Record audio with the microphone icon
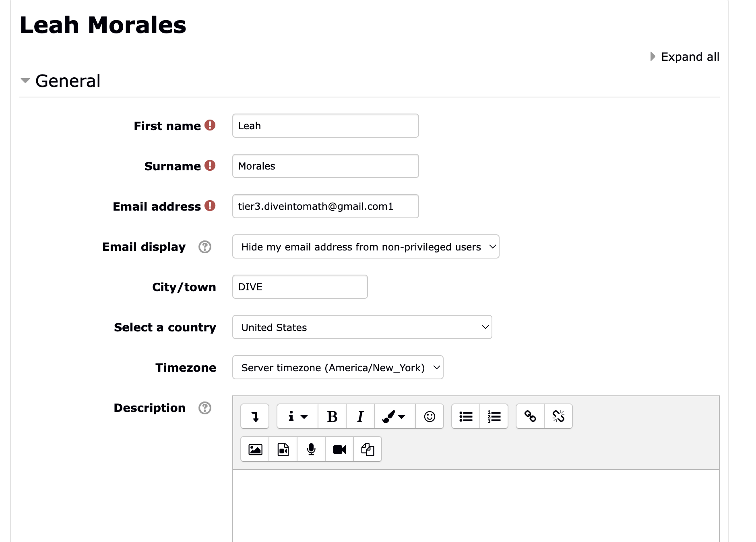Viewport: 756px width, 542px height. tap(311, 449)
